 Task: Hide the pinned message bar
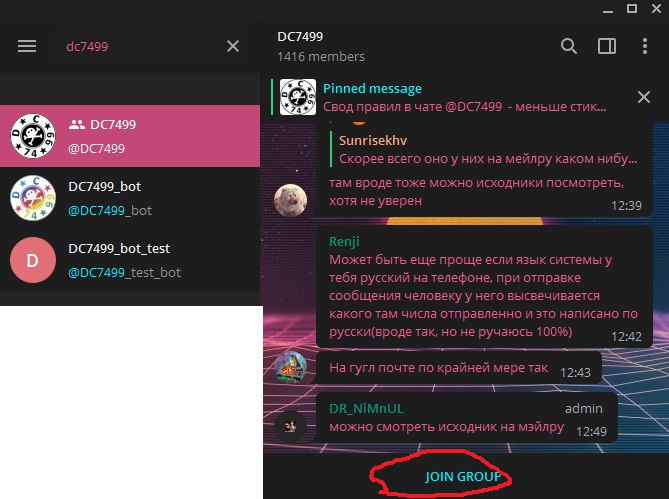pos(644,97)
